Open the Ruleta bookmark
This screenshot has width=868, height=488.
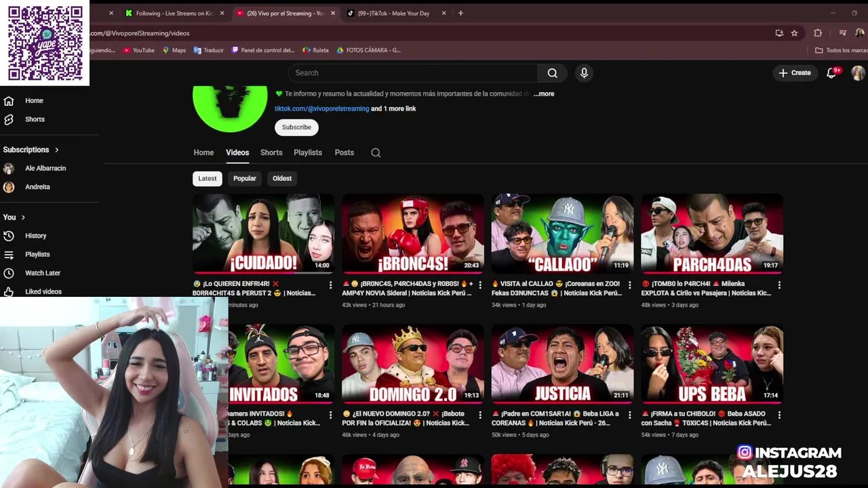coord(316,50)
